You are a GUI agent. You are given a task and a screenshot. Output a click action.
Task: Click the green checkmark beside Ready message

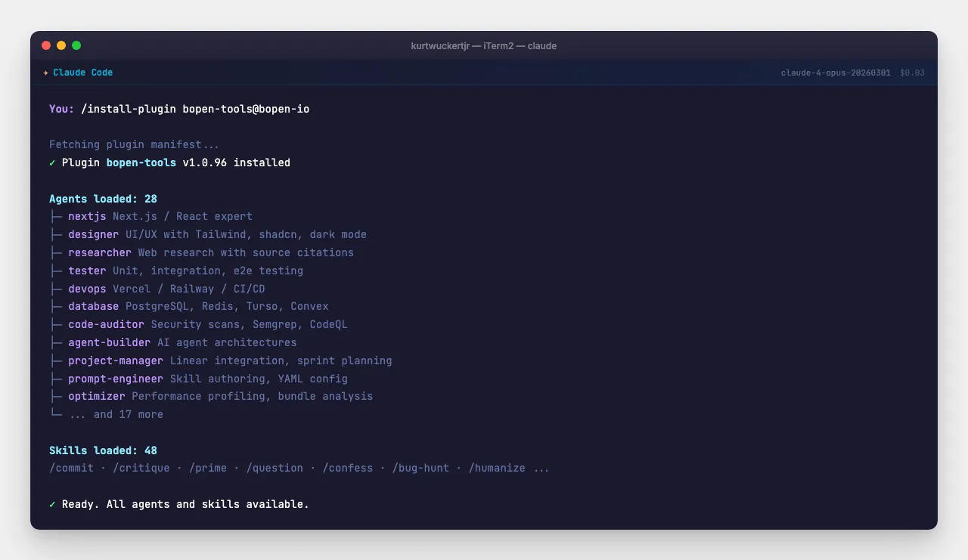(52, 504)
